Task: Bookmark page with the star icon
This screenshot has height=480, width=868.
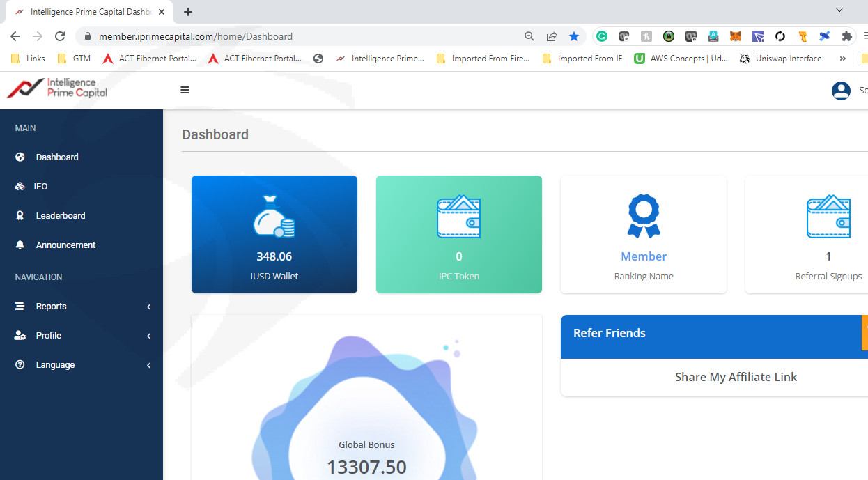Action: pyautogui.click(x=573, y=36)
